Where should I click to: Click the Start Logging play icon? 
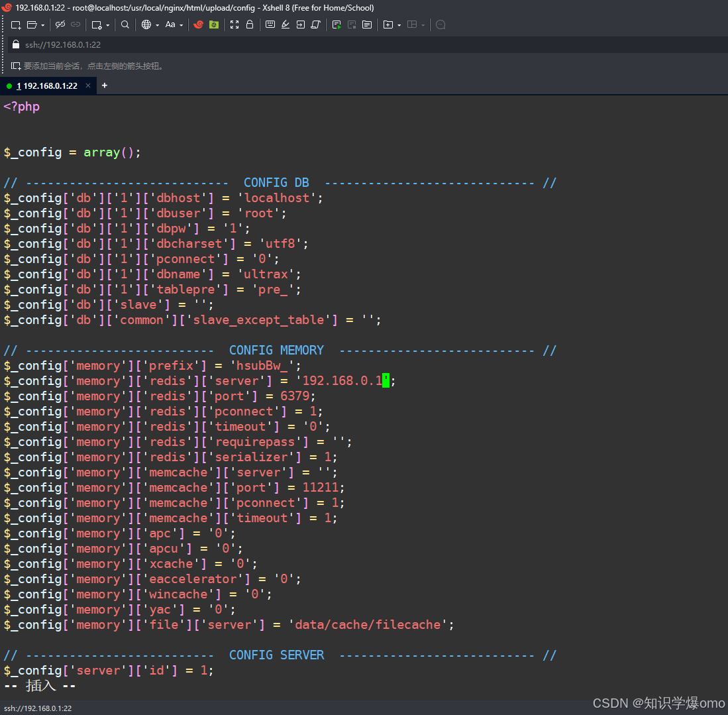point(337,25)
